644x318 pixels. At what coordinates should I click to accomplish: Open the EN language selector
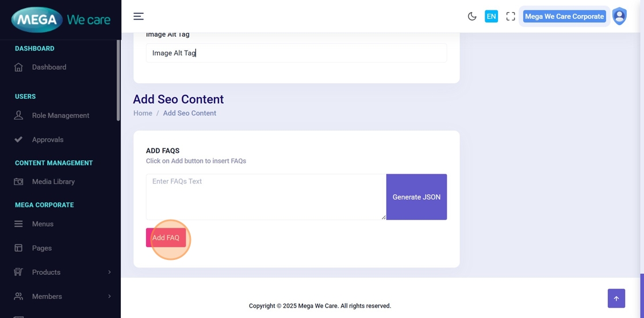click(491, 16)
